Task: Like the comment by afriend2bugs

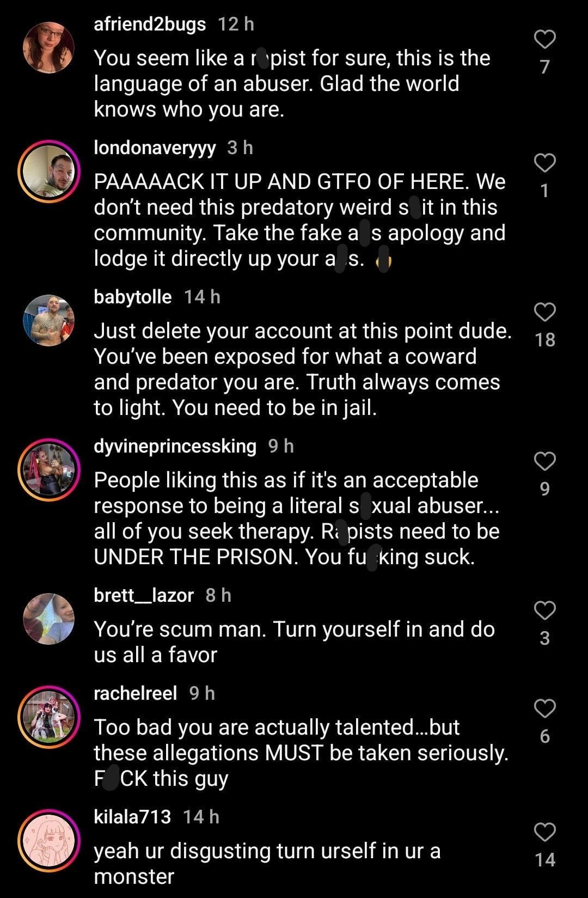Action: click(x=544, y=39)
